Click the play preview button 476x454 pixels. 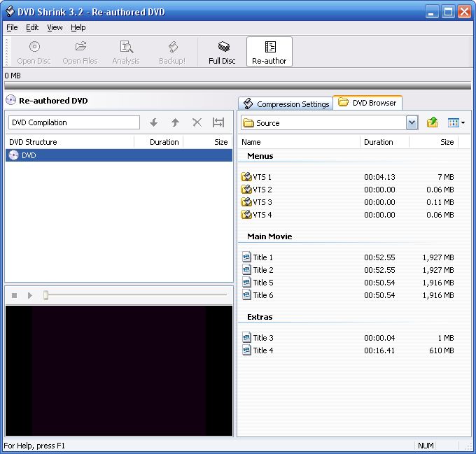[29, 295]
